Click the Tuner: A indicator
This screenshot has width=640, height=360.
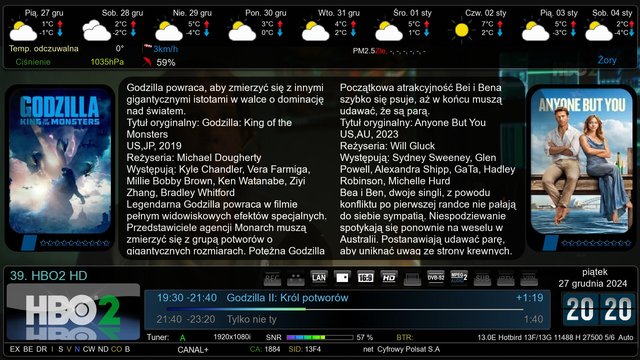(x=166, y=338)
